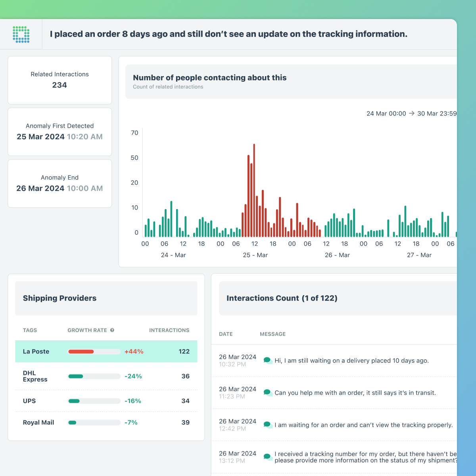
Task: Click the chat bubble beside the 12:42 PM message
Action: pyautogui.click(x=267, y=424)
